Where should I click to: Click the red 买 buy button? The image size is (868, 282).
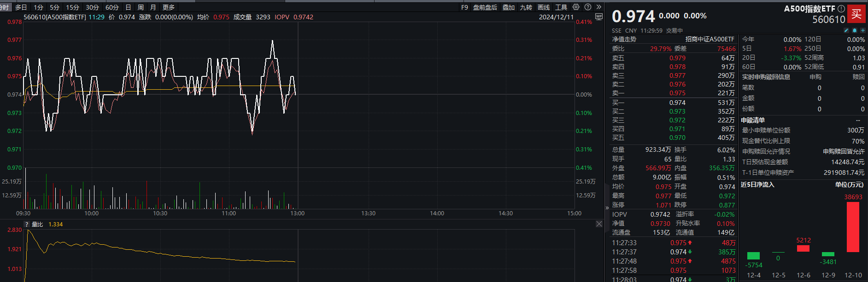[x=856, y=13]
